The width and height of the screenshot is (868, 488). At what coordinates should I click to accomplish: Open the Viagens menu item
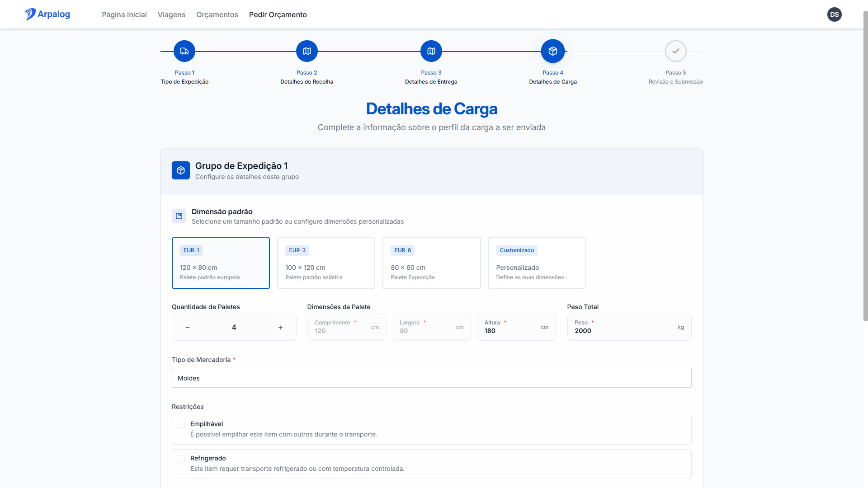pos(171,14)
